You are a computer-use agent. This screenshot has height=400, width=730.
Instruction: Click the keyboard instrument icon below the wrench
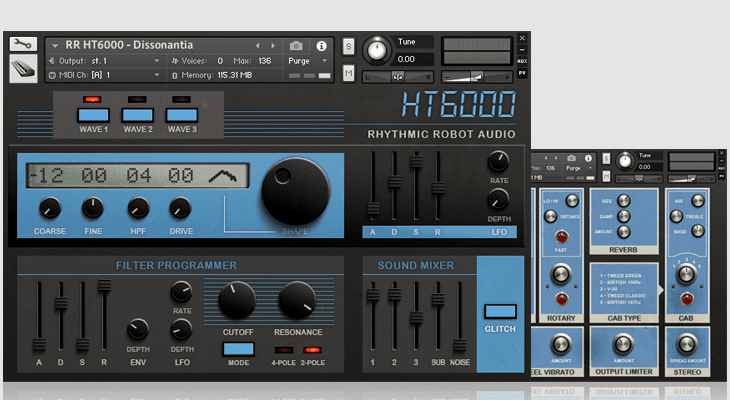(x=24, y=68)
